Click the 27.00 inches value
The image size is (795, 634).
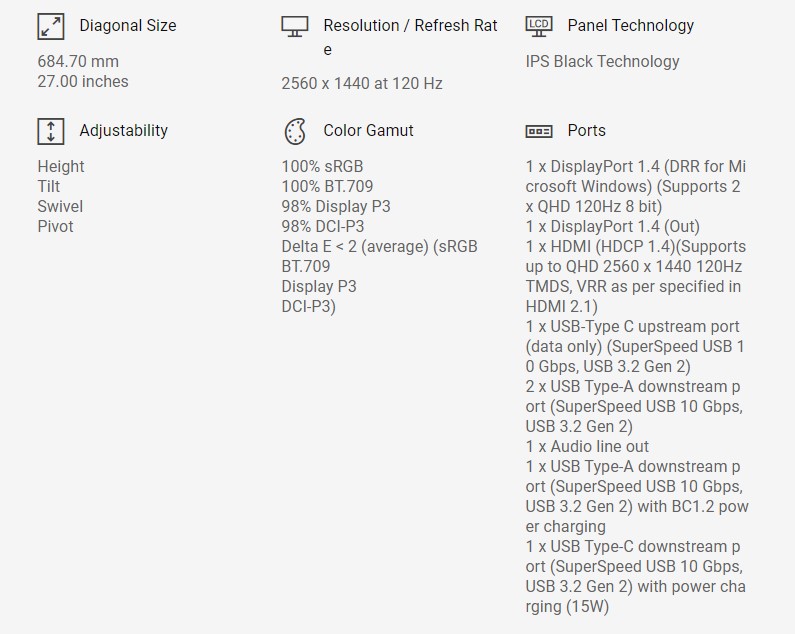[x=83, y=82]
